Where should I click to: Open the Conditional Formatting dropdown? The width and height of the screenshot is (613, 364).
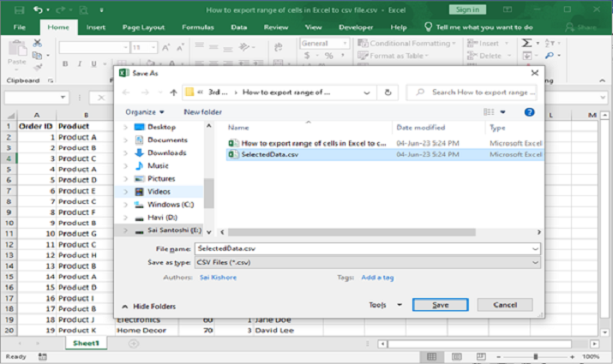(407, 44)
